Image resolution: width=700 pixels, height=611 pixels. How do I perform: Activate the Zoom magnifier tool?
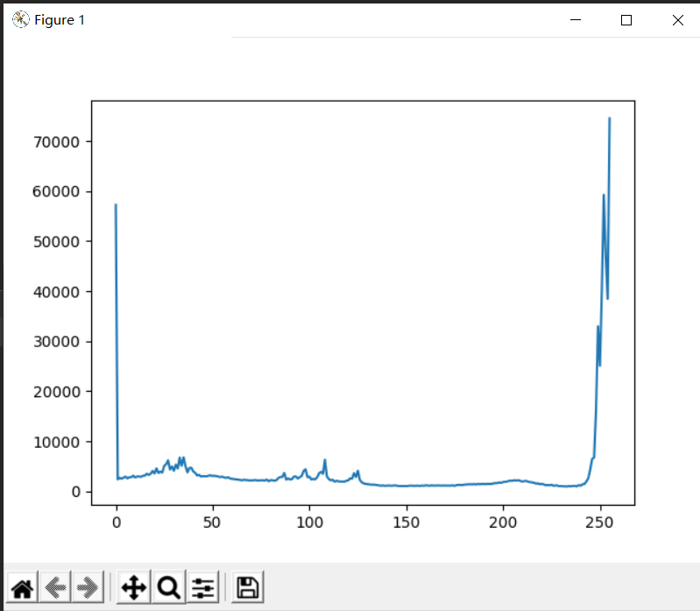169,587
